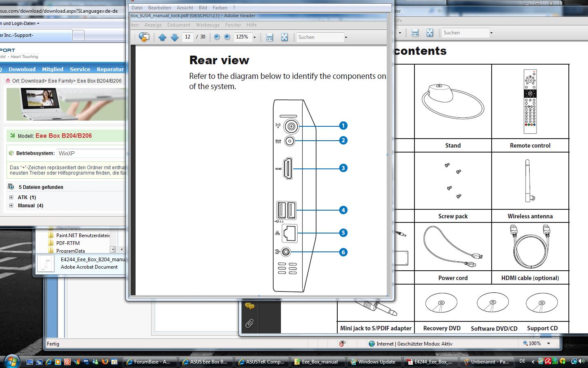Open the Hilfe menu in Adobe Reader
This screenshot has width=588, height=368.
click(252, 25)
